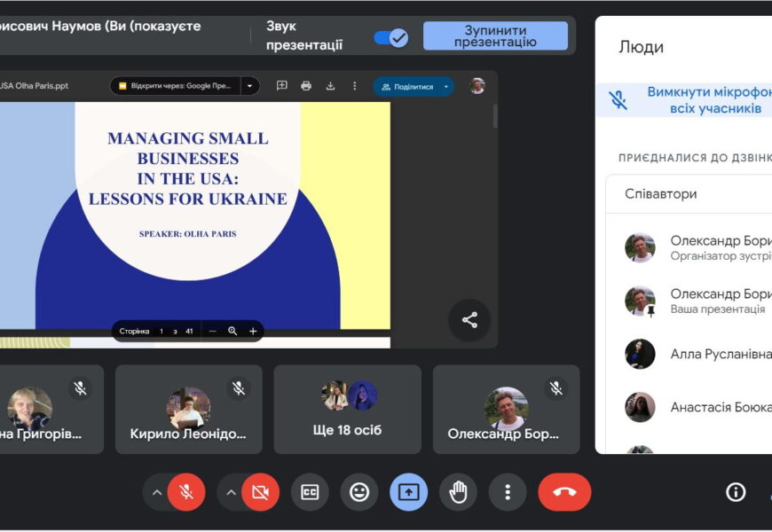Print the presentation using the printer icon
The width and height of the screenshot is (772, 532).
(x=306, y=86)
